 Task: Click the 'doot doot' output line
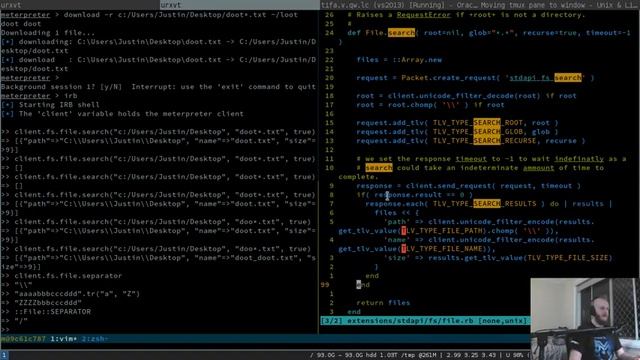pos(21,24)
